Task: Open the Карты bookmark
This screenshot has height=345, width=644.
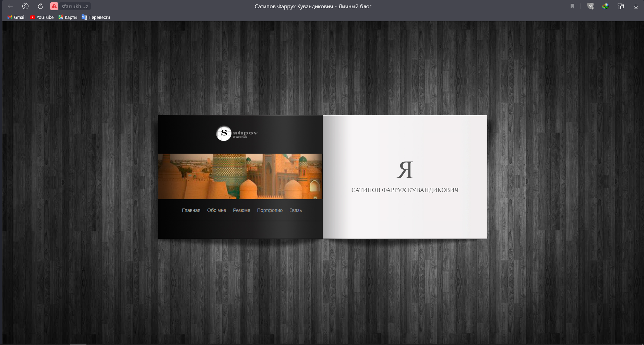Action: [68, 17]
